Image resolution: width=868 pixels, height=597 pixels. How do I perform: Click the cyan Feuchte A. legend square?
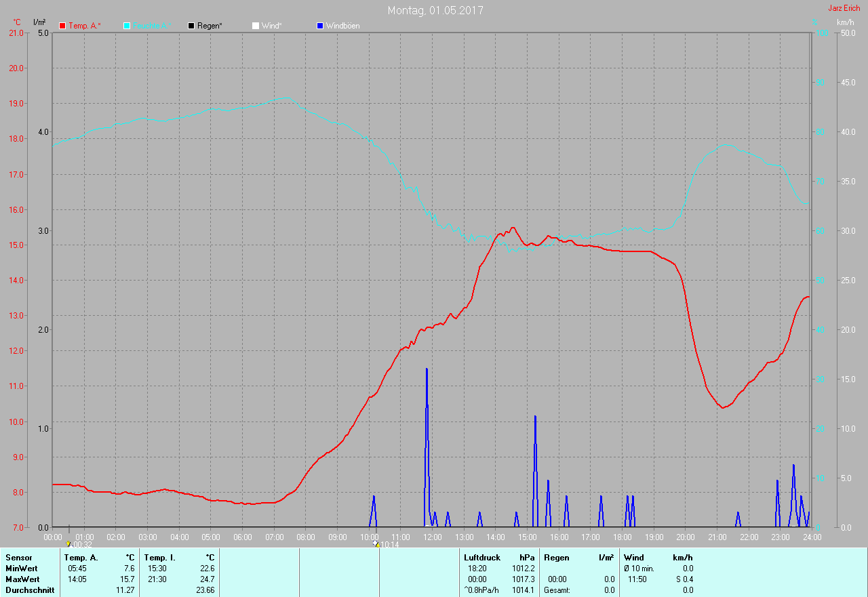point(127,26)
